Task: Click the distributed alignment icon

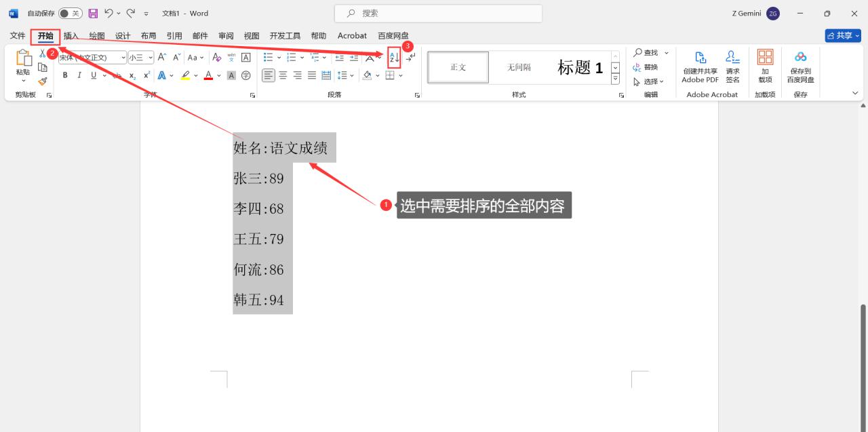Action: [x=326, y=75]
